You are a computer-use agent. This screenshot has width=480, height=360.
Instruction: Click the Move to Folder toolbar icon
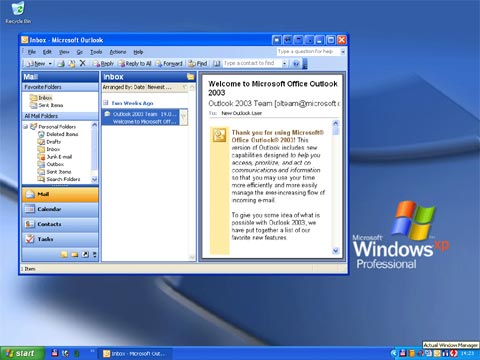pos(72,63)
